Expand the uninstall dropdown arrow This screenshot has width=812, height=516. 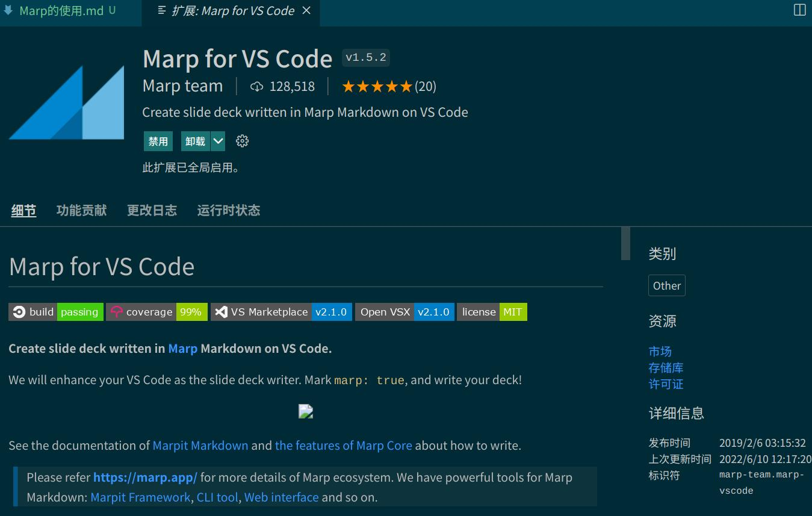218,141
